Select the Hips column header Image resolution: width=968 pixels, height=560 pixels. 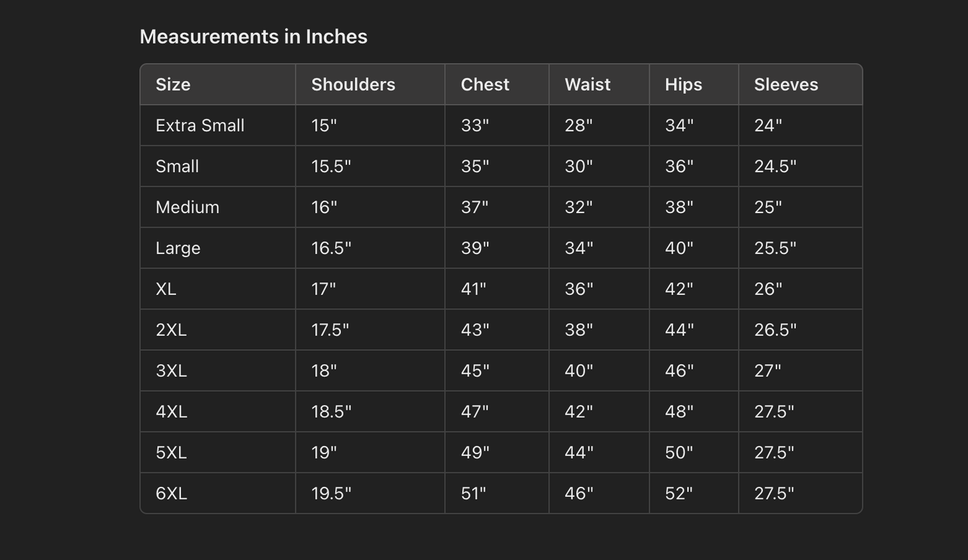[683, 84]
